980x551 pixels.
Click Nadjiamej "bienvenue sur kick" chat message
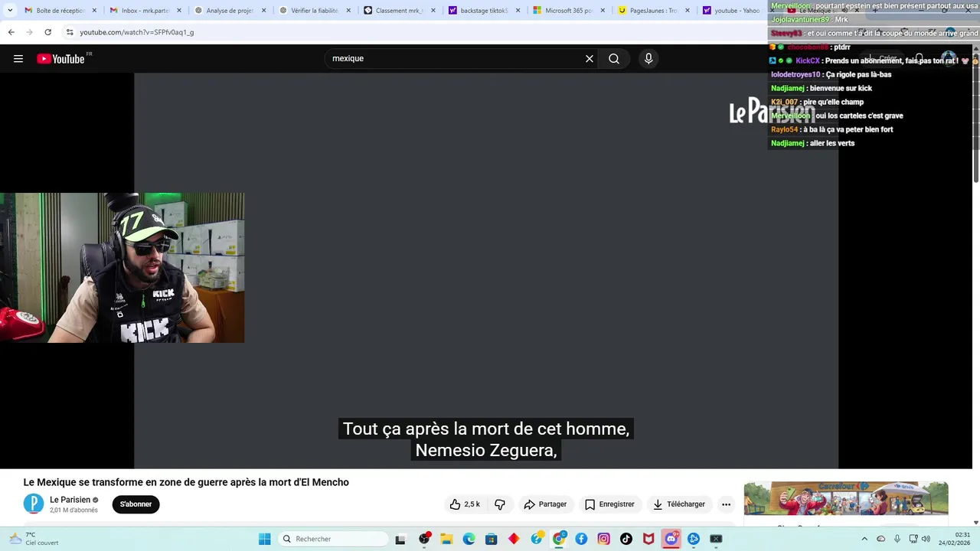click(x=822, y=88)
